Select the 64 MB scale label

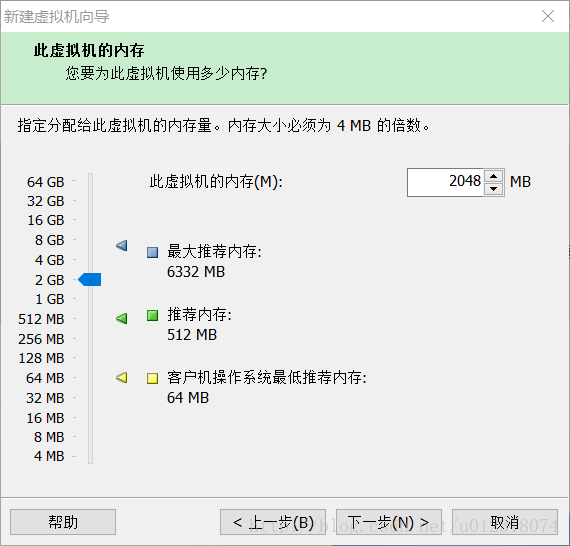(x=45, y=378)
